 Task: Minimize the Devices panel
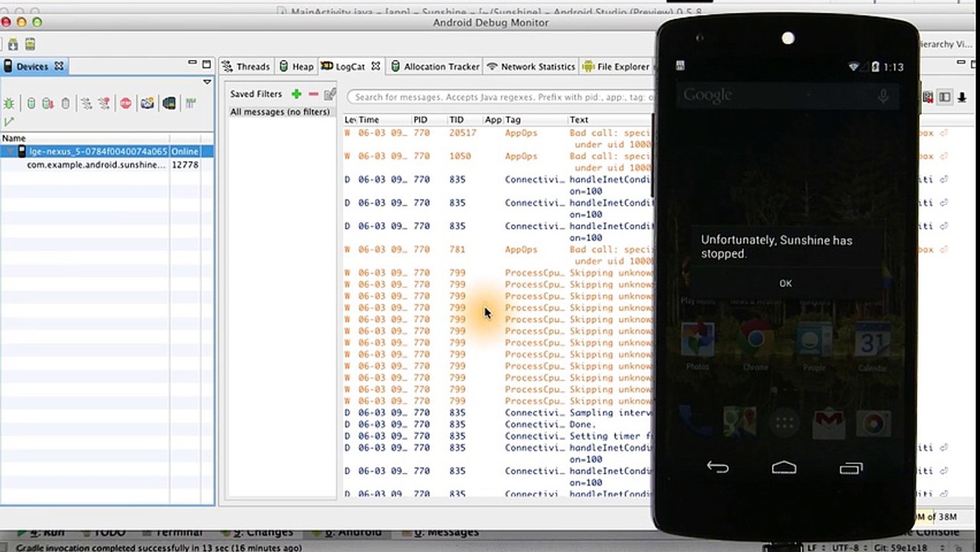[x=192, y=64]
